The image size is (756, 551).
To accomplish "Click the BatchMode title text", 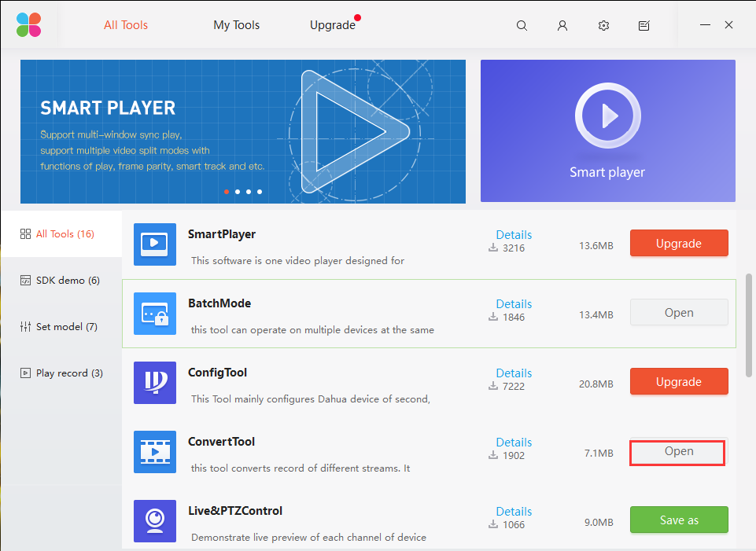I will pyautogui.click(x=219, y=303).
